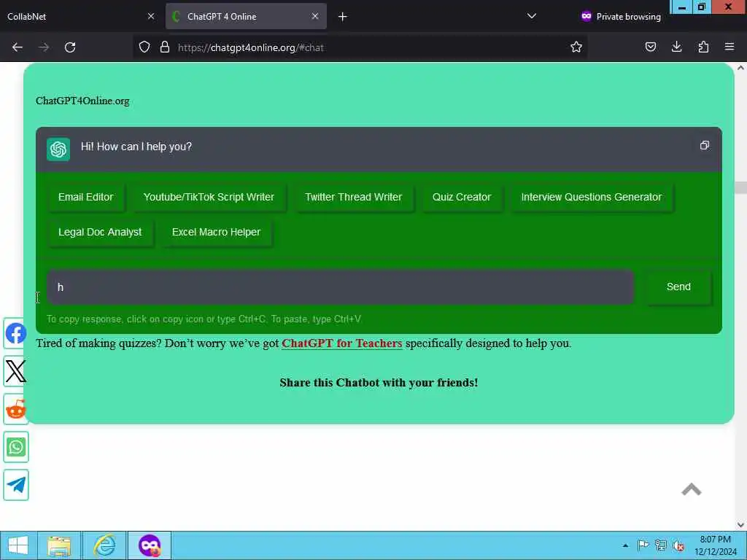The width and height of the screenshot is (747, 560).
Task: Click the browser Back arrow
Action: tap(18, 47)
